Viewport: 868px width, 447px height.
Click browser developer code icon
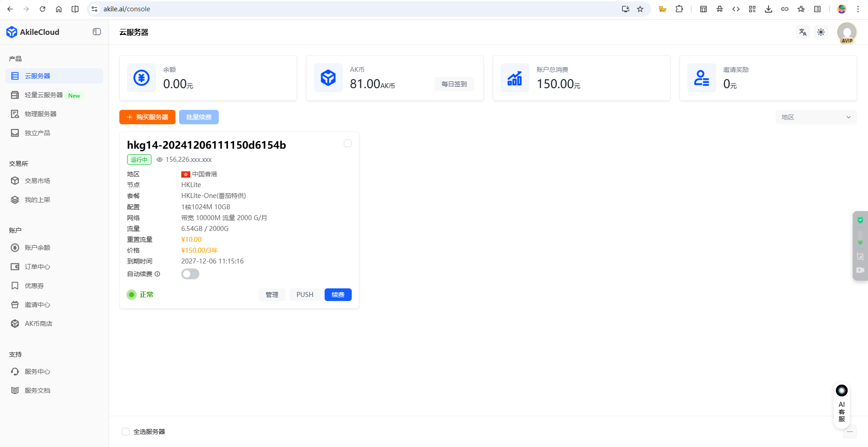736,9
